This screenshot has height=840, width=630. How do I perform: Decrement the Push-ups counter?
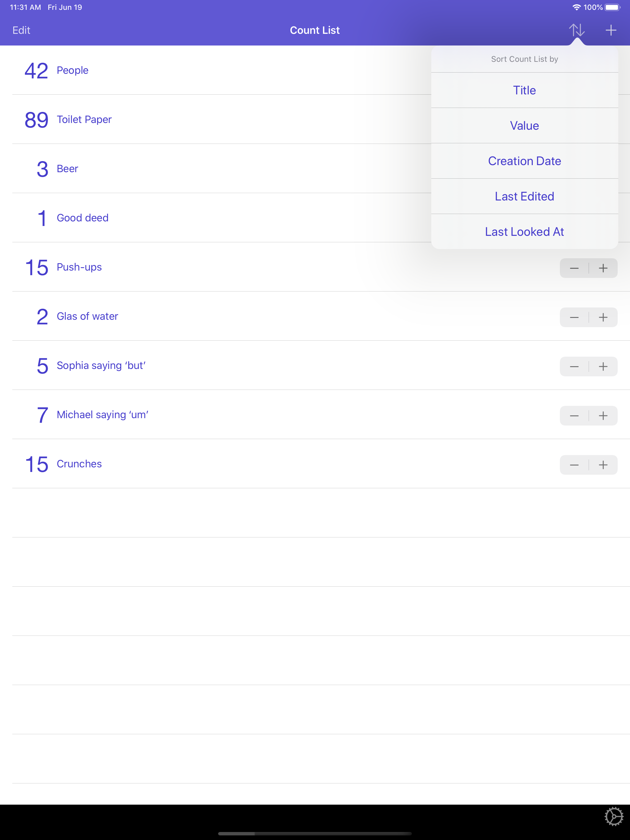click(x=574, y=268)
